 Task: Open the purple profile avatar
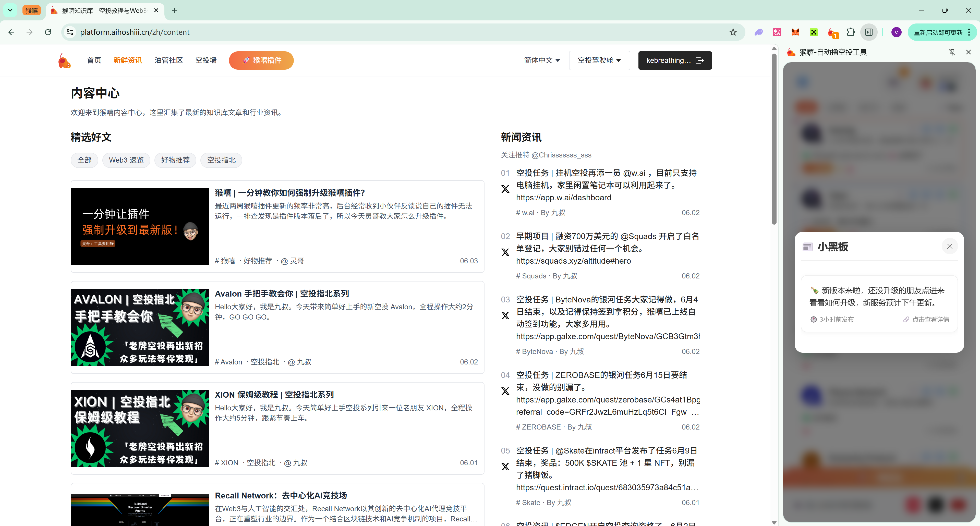(896, 32)
